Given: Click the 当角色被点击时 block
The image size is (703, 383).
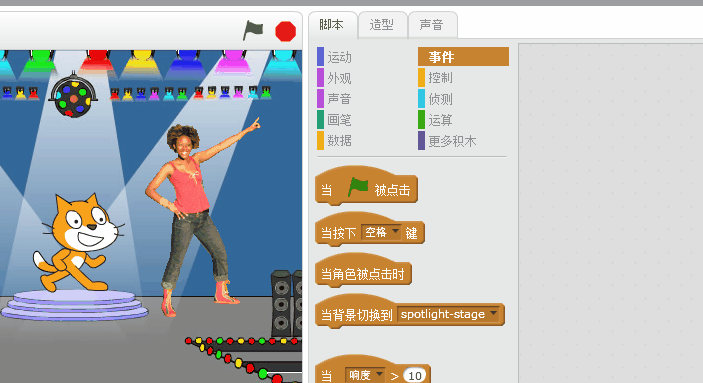Looking at the screenshot, I should coord(363,270).
